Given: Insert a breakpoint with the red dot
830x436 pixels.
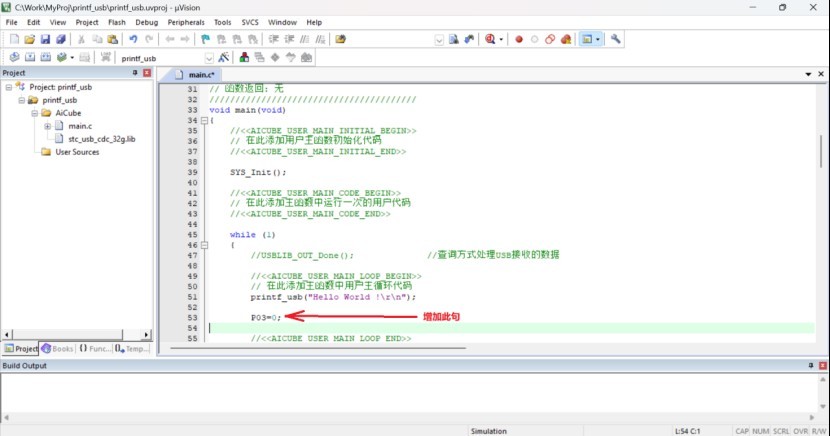Looking at the screenshot, I should tap(519, 39).
